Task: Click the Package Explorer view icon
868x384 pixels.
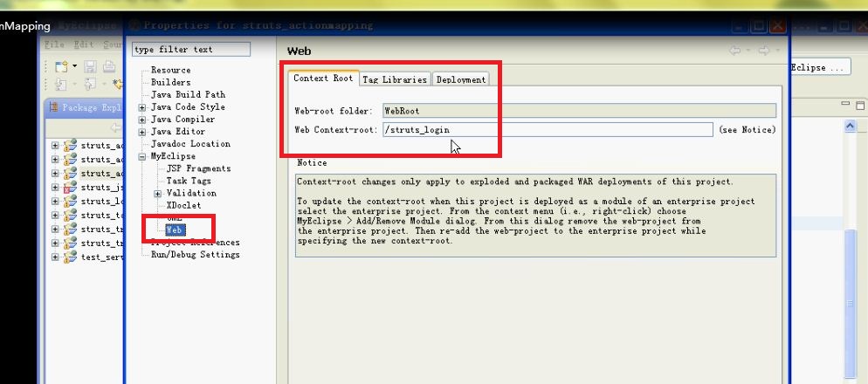Action: [54, 108]
